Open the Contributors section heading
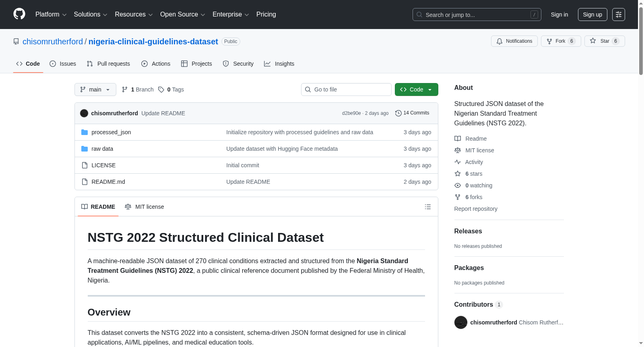 pyautogui.click(x=478, y=305)
